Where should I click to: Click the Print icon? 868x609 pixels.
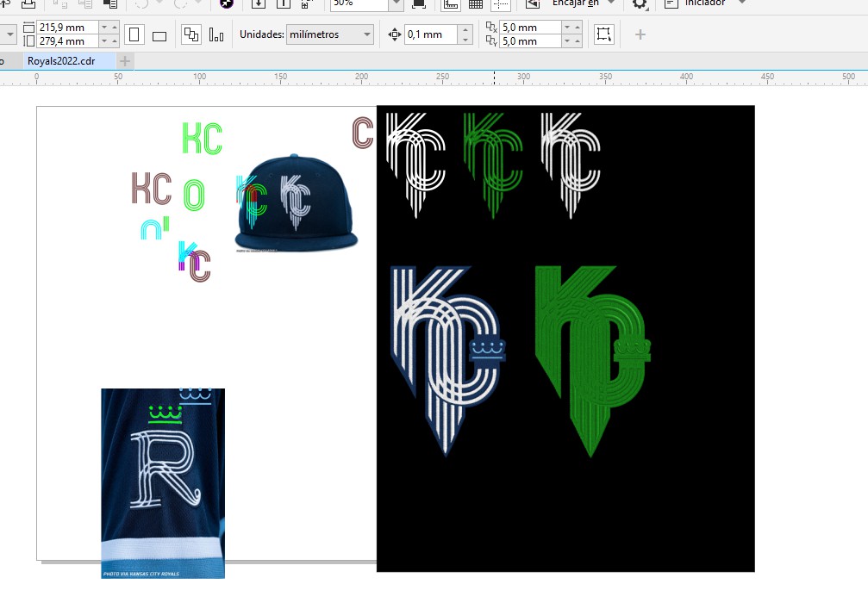[28, 3]
